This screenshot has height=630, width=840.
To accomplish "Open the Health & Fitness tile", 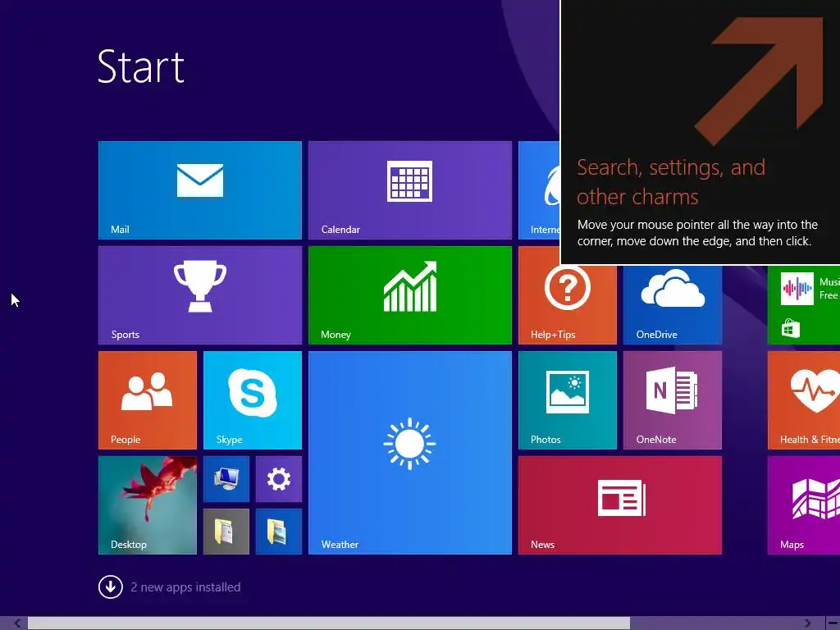I will (x=804, y=400).
